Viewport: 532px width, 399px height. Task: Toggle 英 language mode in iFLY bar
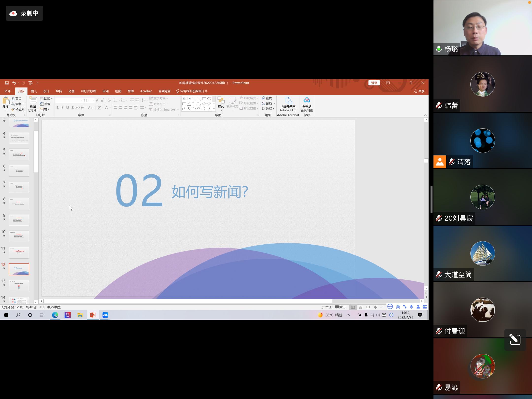[x=398, y=307]
